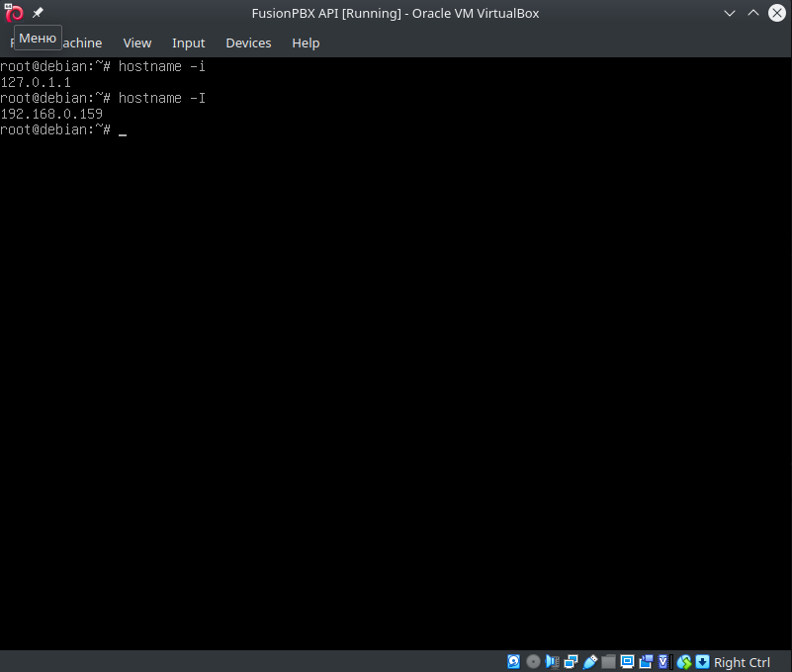The image size is (792, 672).
Task: Click the optical drive status icon
Action: 533,661
